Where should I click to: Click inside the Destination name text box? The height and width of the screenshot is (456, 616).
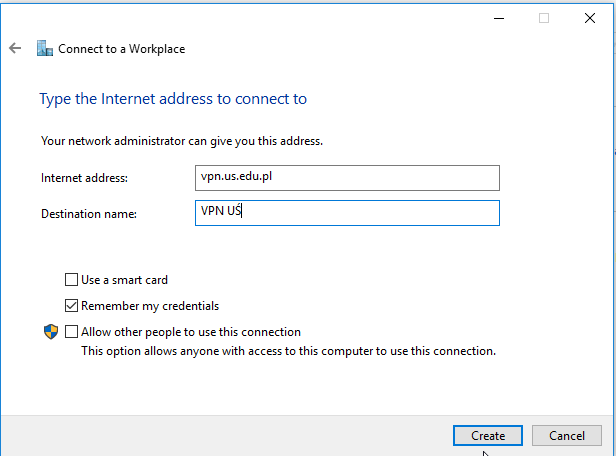tap(347, 213)
